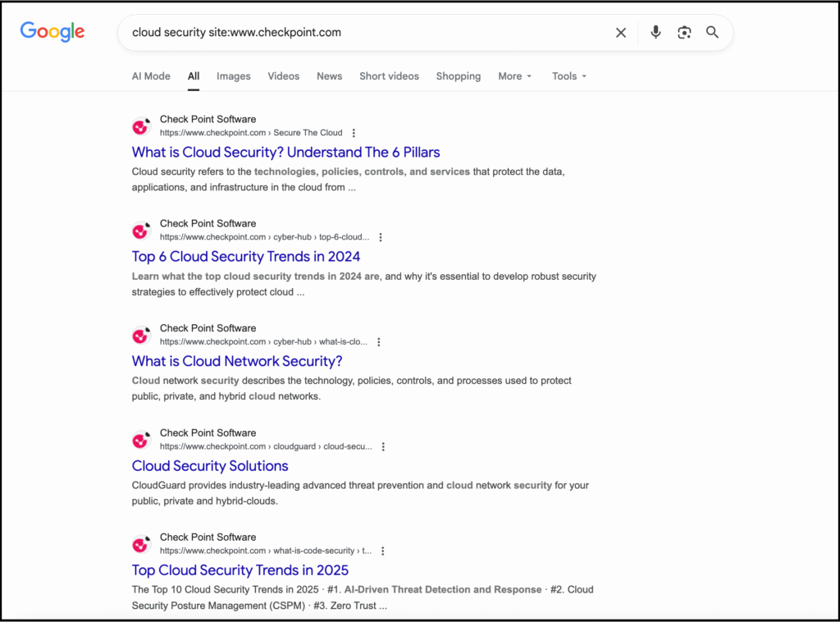
Task: Open Google Lens image search icon
Action: tap(684, 33)
